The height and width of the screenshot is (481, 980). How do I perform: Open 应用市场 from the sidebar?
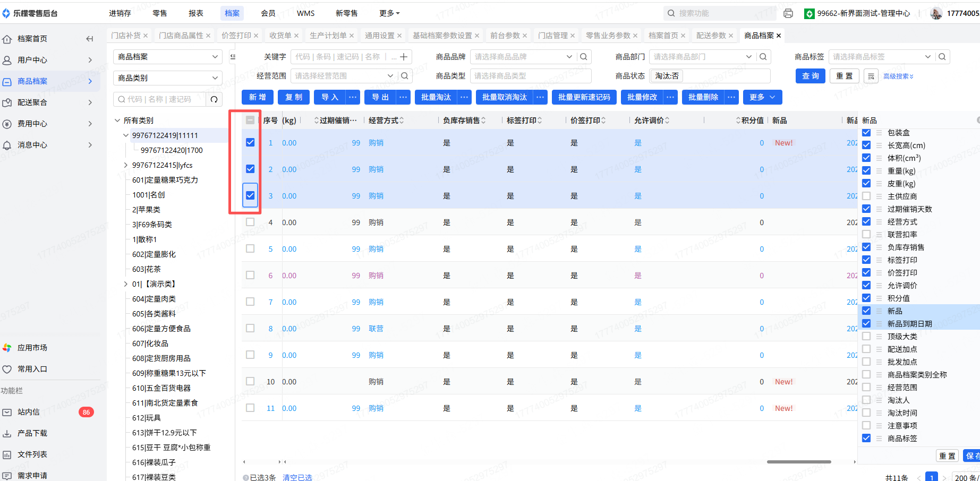click(32, 348)
